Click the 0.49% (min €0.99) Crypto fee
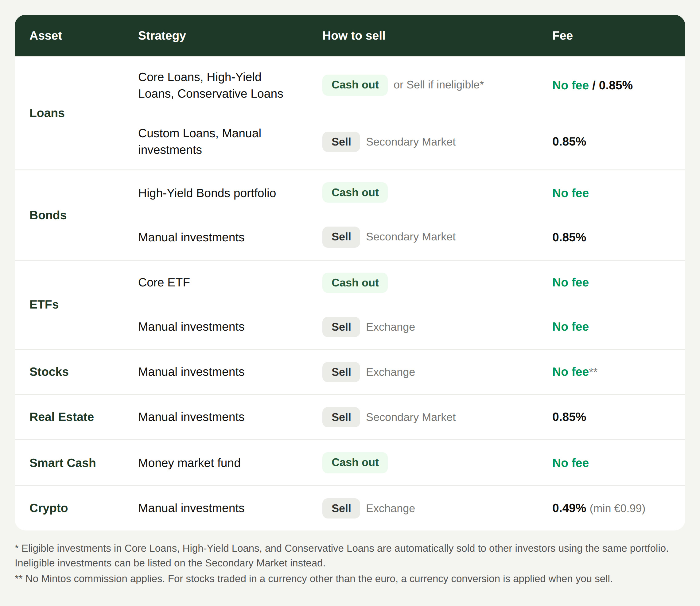The height and width of the screenshot is (606, 700). coord(599,508)
